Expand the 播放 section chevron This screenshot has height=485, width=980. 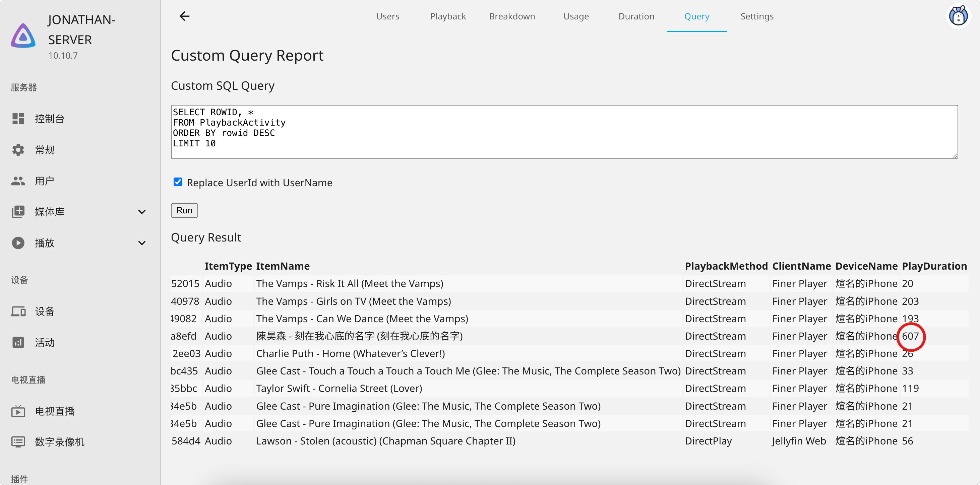tap(142, 243)
